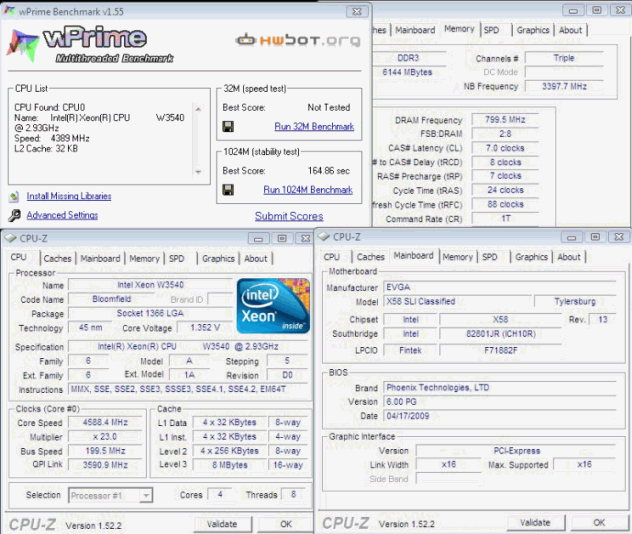Switch to Graphics tab in left CPU-Z window

click(218, 259)
